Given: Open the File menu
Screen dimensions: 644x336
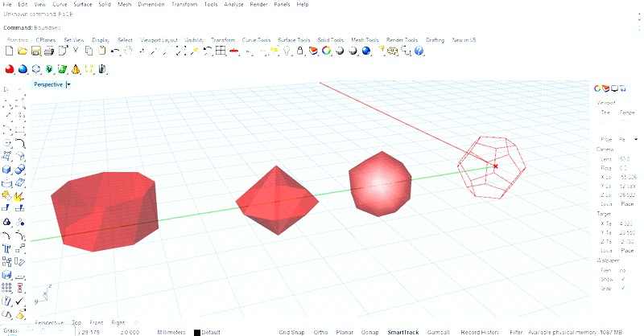Looking at the screenshot, I should (x=7, y=5).
